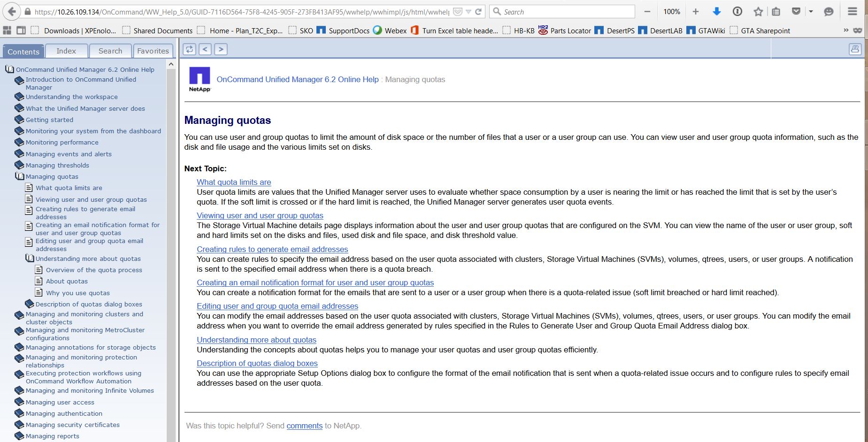Click the browser back arrow button
Viewport: 868px width, 442px height.
coord(12,12)
